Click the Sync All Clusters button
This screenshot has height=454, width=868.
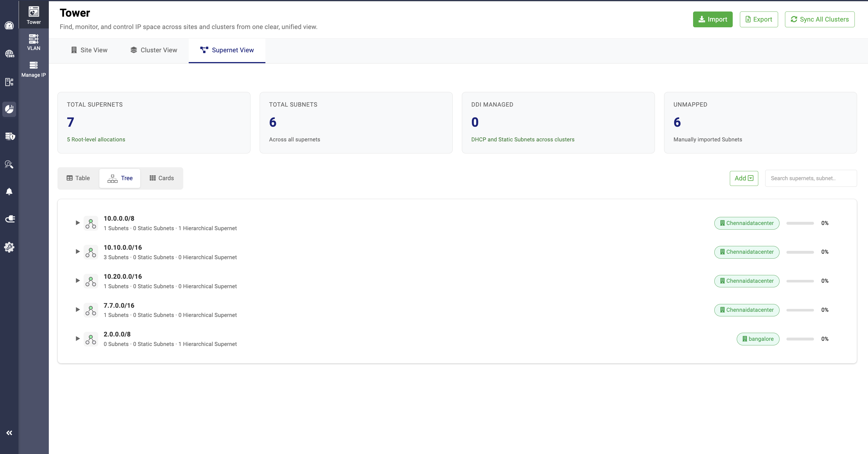pos(819,19)
